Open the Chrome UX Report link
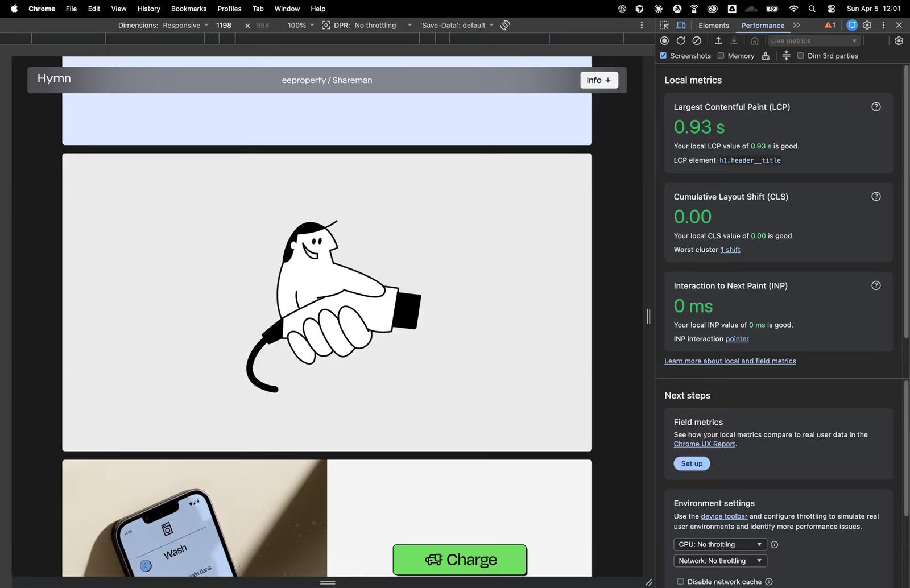 (705, 444)
